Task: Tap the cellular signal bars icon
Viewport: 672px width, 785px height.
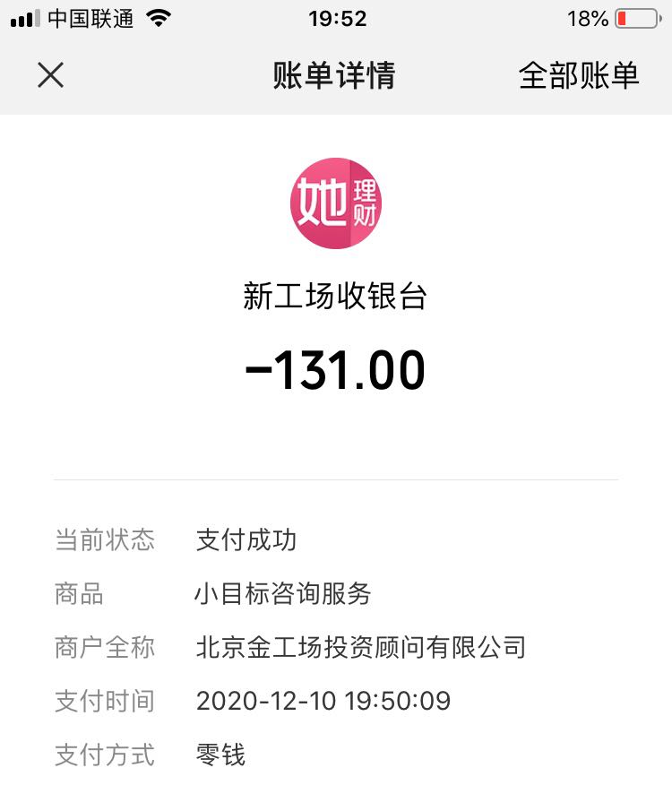Action: pyautogui.click(x=25, y=19)
